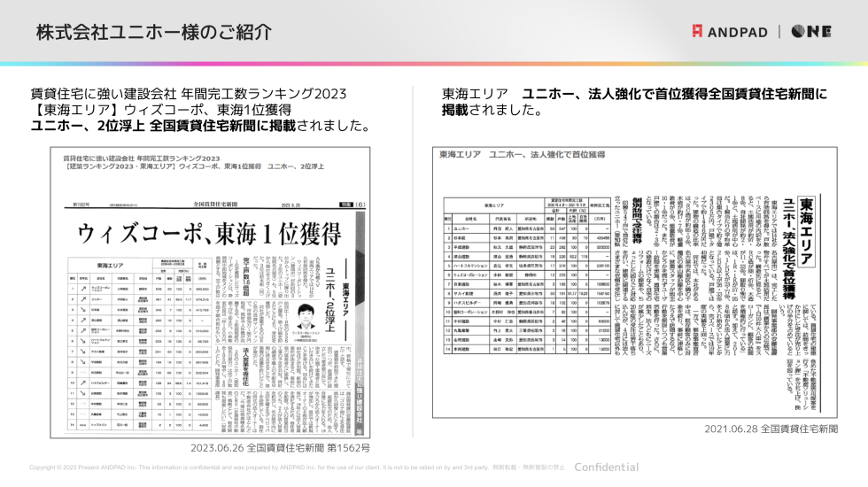
Task: Click the 東海エリア ranking table in left clipping
Action: pos(140,344)
